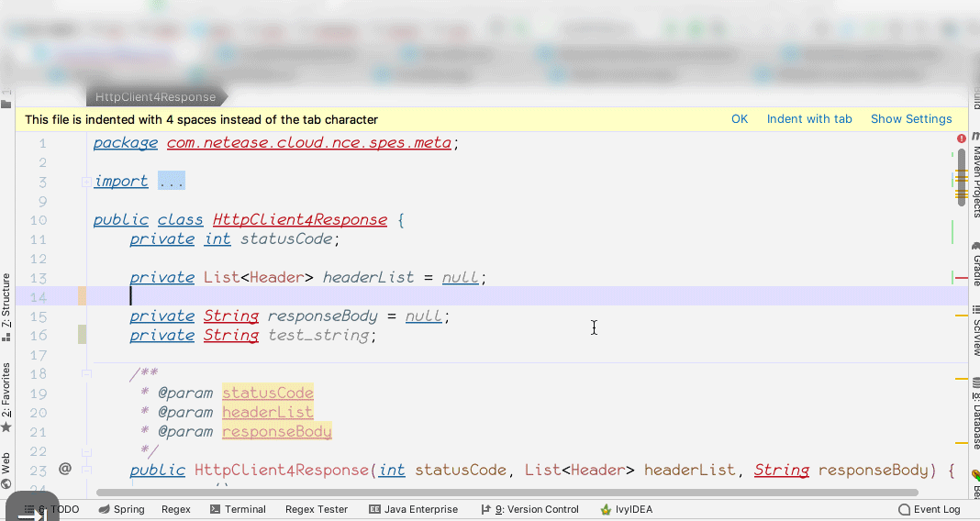Click the Indent with tab link
Screen dimensions: 980x521
(x=809, y=118)
